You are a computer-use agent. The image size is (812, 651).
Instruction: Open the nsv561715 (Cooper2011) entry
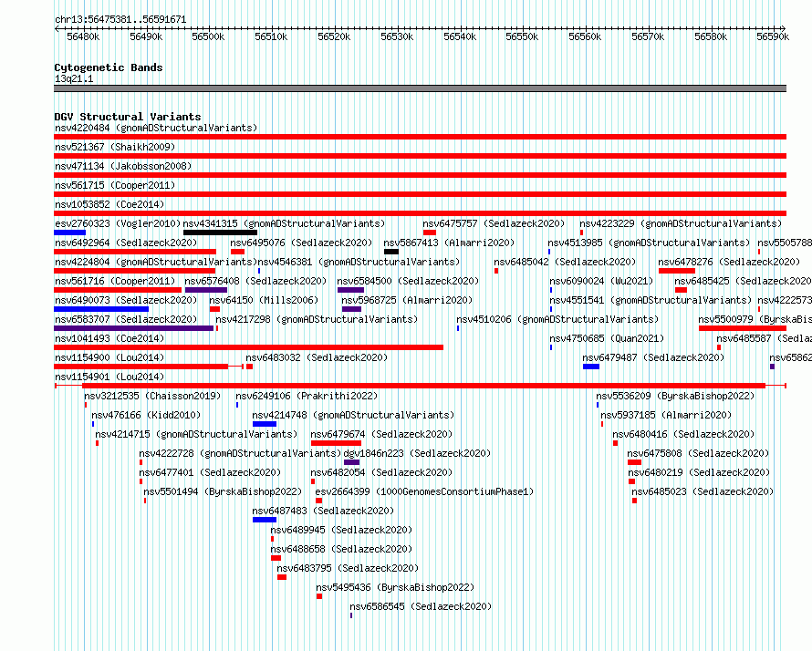coord(115,185)
